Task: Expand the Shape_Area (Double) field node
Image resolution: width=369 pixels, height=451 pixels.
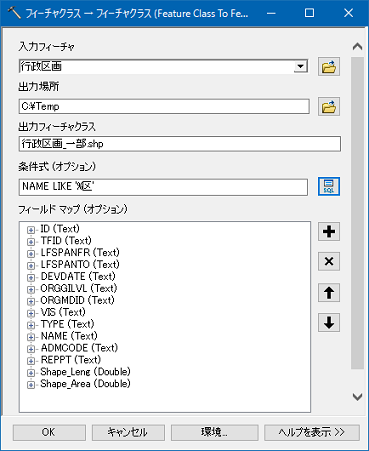Action: (x=31, y=385)
